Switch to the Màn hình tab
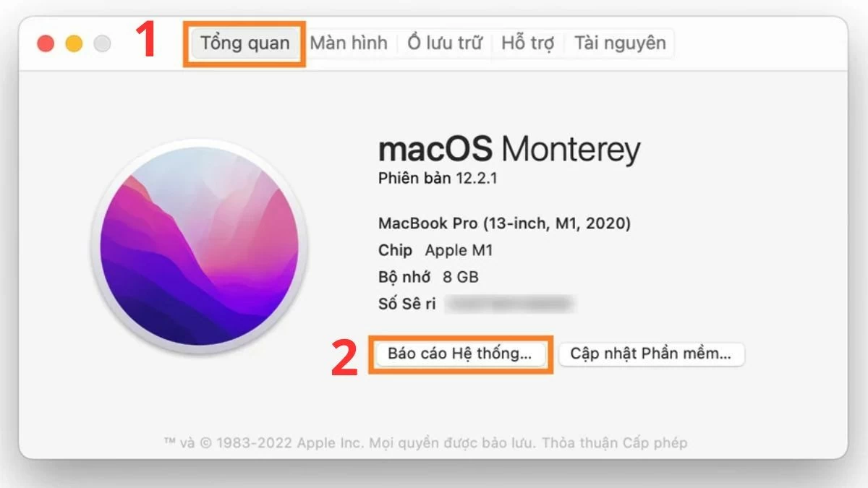 [348, 43]
